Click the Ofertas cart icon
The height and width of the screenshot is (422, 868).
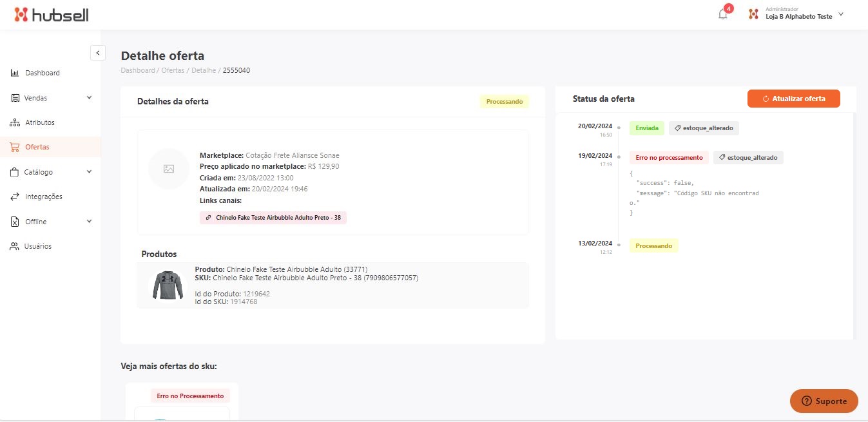[x=15, y=147]
